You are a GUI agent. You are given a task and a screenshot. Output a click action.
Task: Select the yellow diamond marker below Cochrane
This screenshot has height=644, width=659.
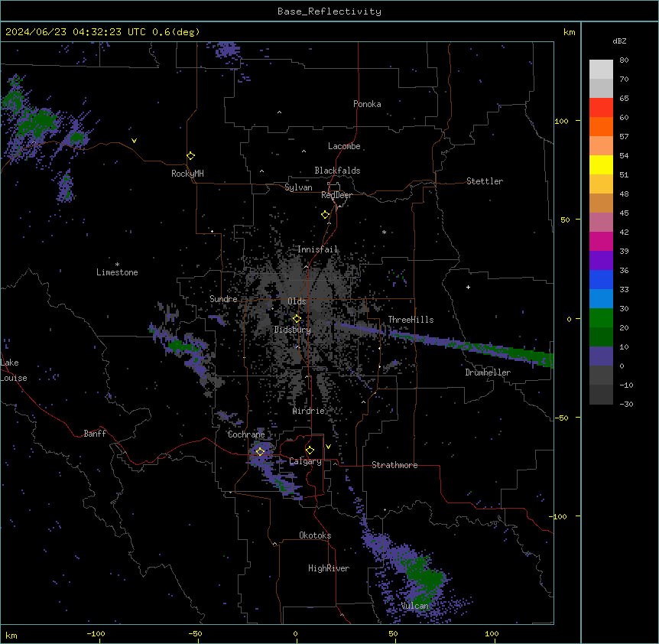[261, 452]
